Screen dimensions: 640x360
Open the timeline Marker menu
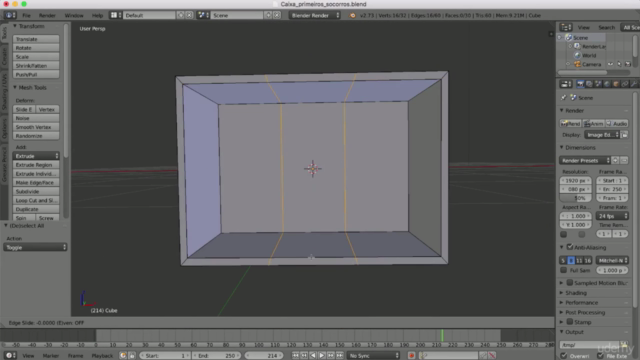(x=51, y=356)
